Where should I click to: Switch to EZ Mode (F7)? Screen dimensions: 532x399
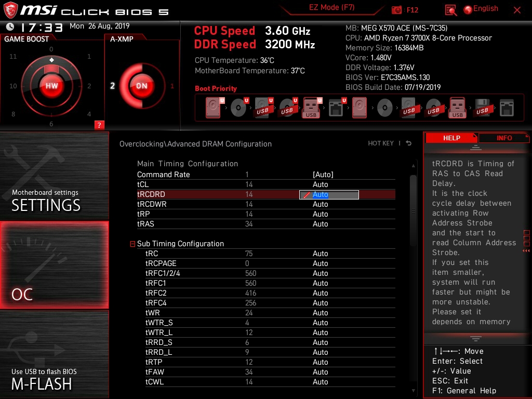tap(332, 7)
